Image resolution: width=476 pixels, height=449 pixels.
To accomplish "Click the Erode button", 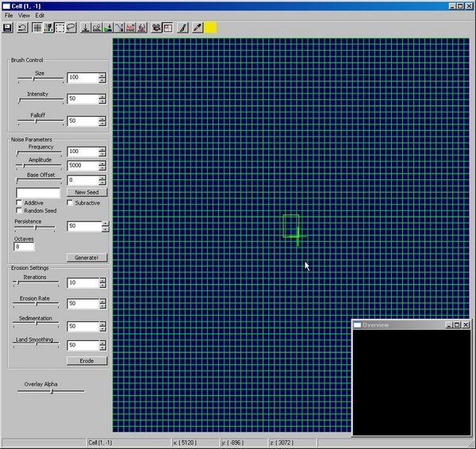I will coord(86,361).
